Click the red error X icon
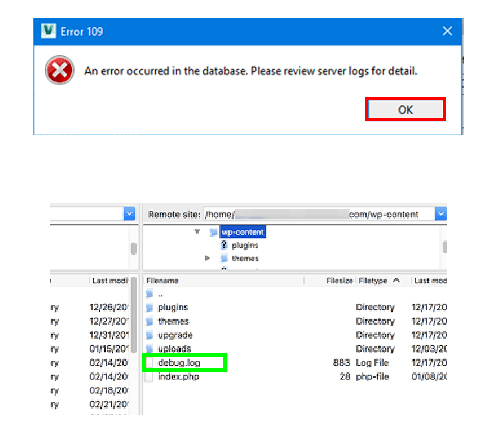 click(60, 70)
